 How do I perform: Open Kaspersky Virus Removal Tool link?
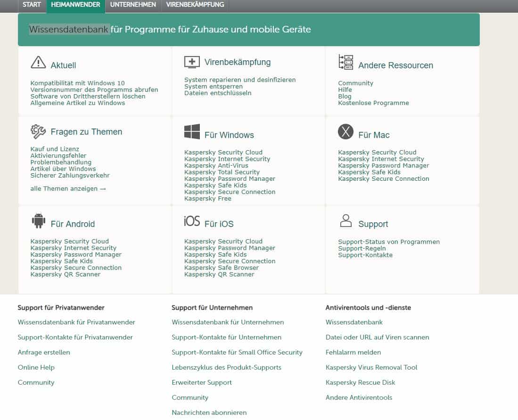tap(371, 367)
